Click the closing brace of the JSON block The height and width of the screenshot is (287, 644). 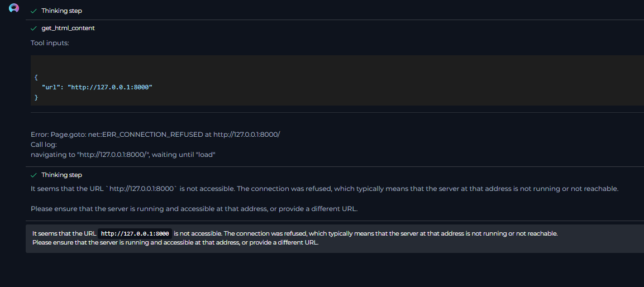[36, 98]
